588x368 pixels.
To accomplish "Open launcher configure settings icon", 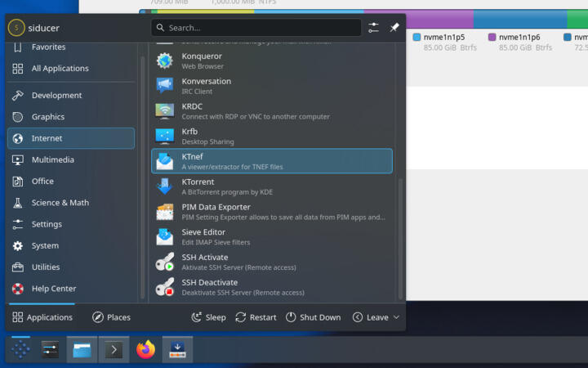I will 373,28.
